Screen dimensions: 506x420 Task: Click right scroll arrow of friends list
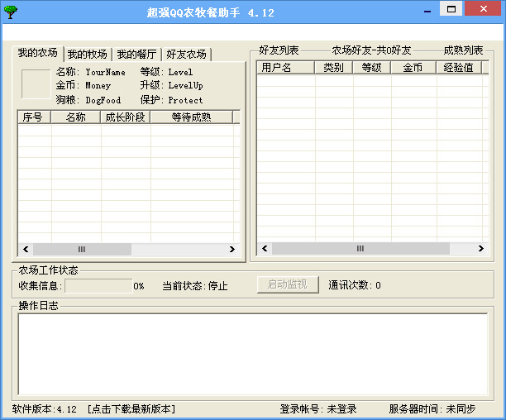tap(481, 248)
